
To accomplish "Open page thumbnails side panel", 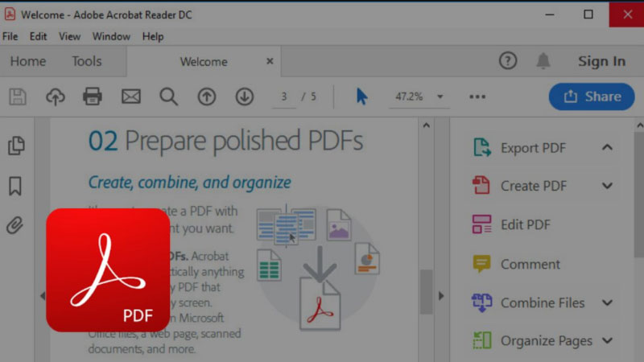I will pos(16,146).
